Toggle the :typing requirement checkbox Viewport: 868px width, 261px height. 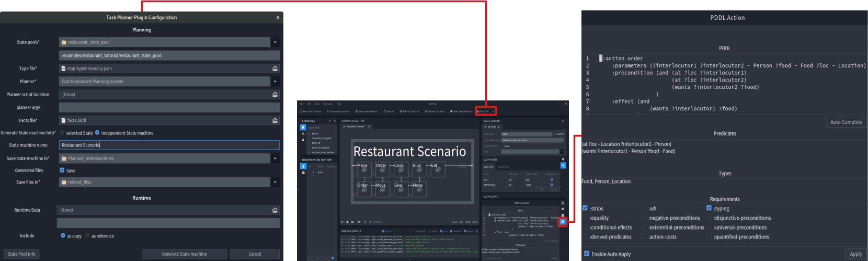(709, 208)
